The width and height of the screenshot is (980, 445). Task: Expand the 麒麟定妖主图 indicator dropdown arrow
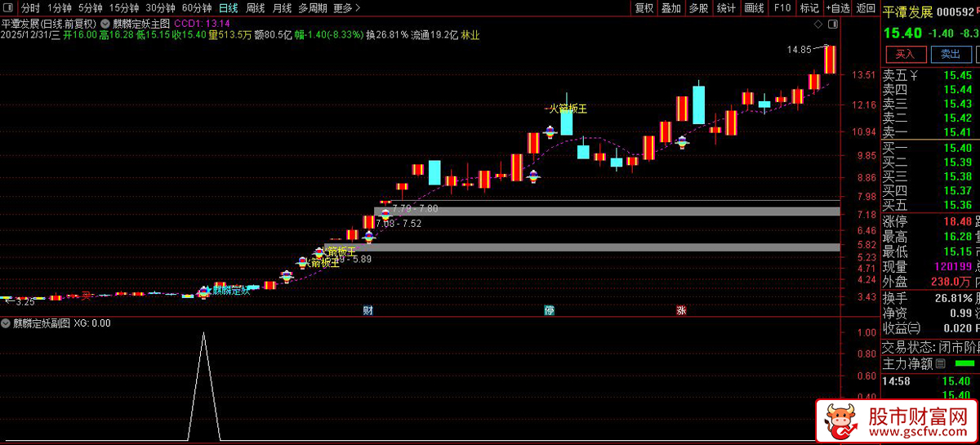pyautogui.click(x=105, y=23)
